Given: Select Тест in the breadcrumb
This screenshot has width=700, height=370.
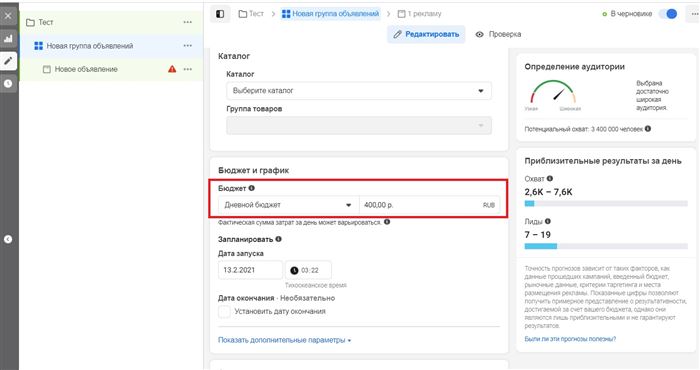Looking at the screenshot, I should coord(251,14).
